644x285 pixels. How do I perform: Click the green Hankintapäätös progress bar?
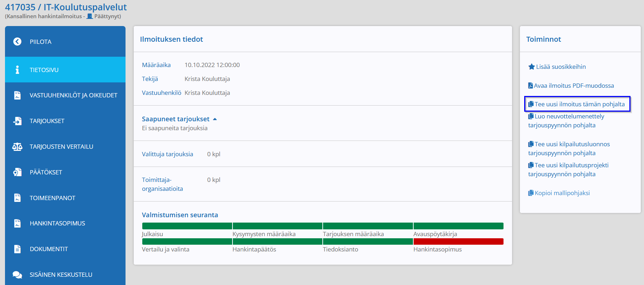coord(277,241)
